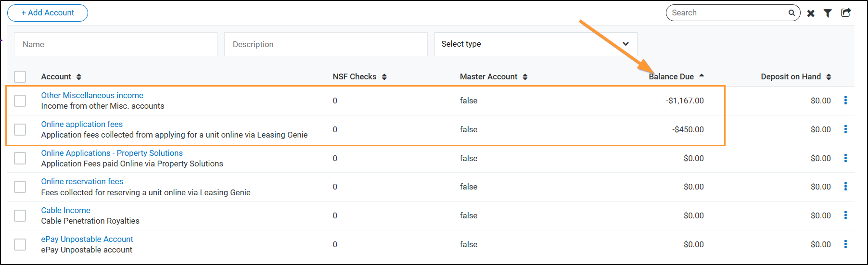
Task: Open the kebab menu for Cable Income
Action: point(845,215)
